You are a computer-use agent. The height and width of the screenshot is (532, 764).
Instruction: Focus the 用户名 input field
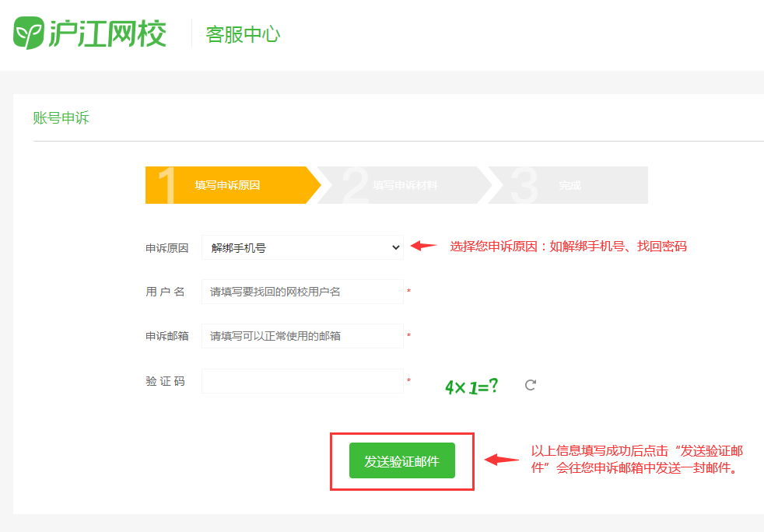(x=302, y=292)
